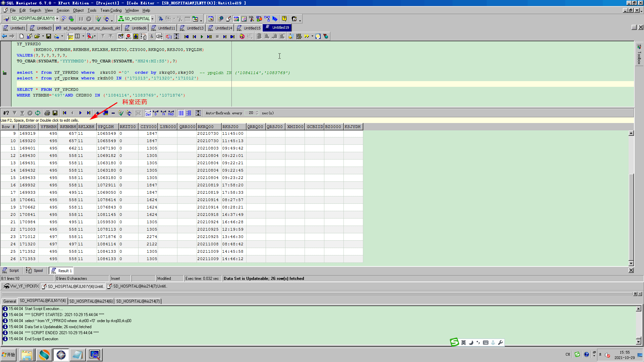Click the grid view layout icon
The image size is (644, 362).
pyautogui.click(x=181, y=113)
